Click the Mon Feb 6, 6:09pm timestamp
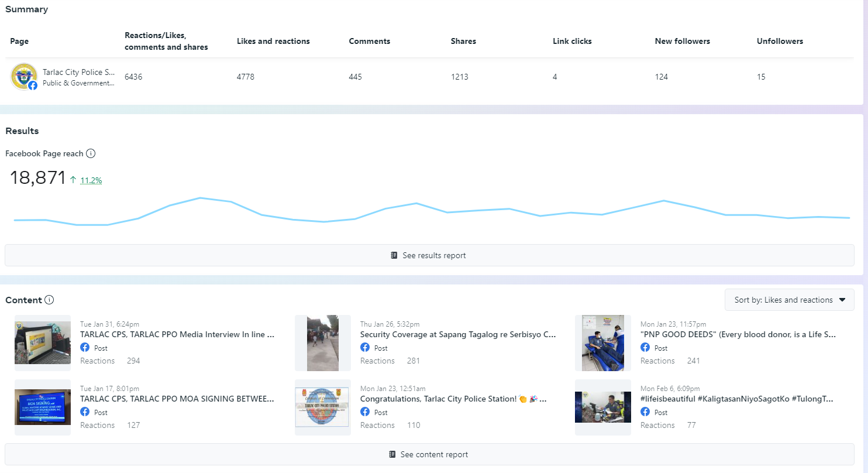 [671, 389]
